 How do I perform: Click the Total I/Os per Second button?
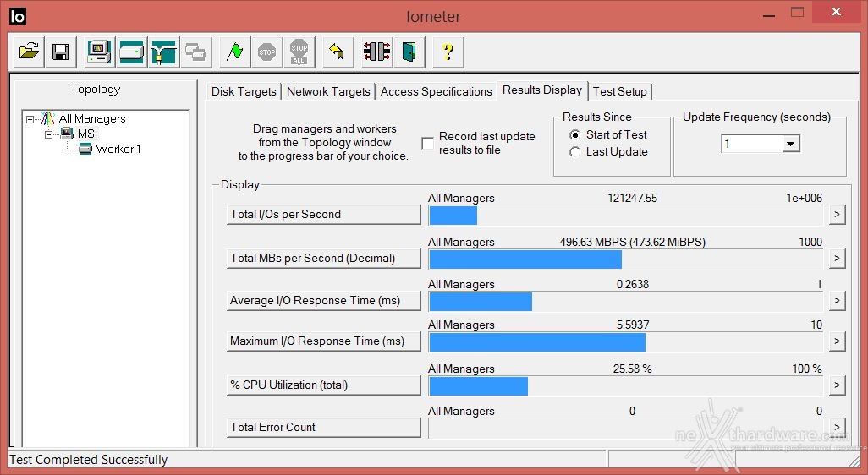tap(324, 215)
